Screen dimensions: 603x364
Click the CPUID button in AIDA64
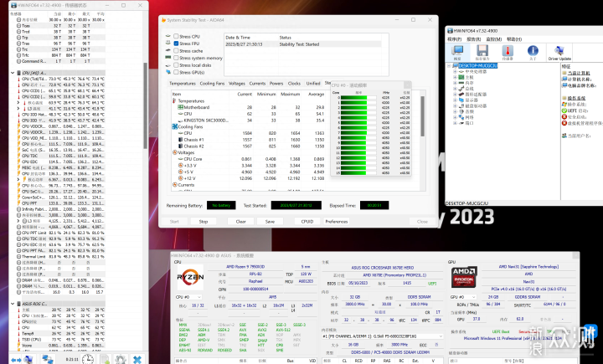pyautogui.click(x=307, y=222)
